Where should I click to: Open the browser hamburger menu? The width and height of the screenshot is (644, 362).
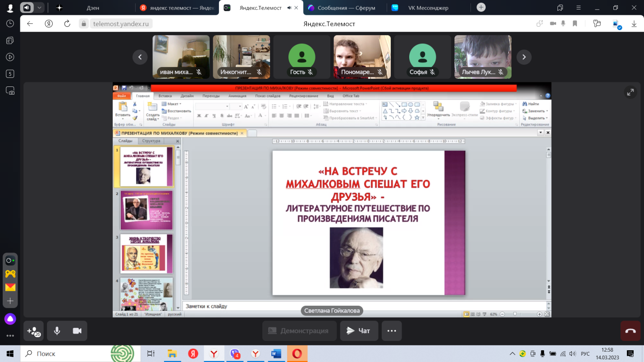[580, 8]
